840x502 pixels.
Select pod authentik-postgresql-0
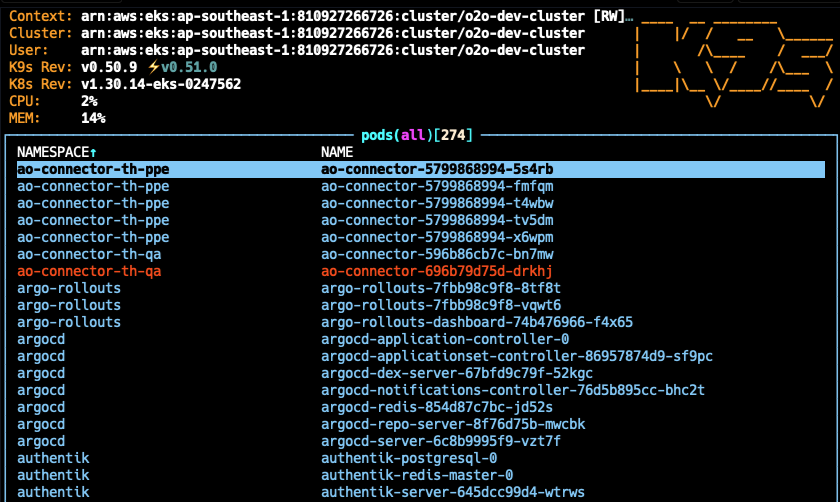[421, 458]
